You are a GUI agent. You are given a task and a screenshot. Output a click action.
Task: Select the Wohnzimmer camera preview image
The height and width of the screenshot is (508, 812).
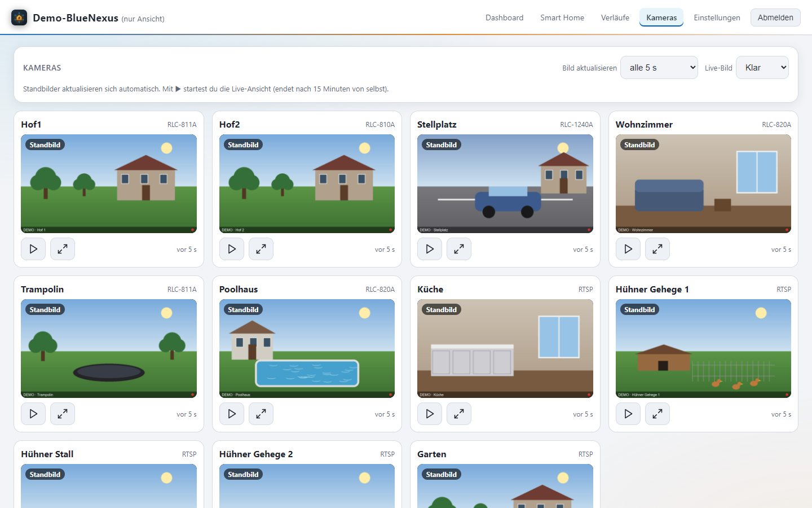click(703, 183)
